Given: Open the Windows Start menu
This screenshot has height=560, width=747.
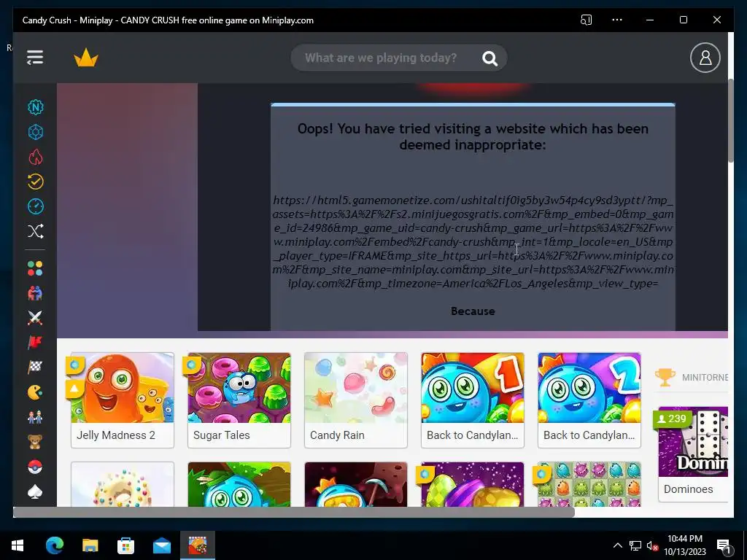Looking at the screenshot, I should pos(18,545).
